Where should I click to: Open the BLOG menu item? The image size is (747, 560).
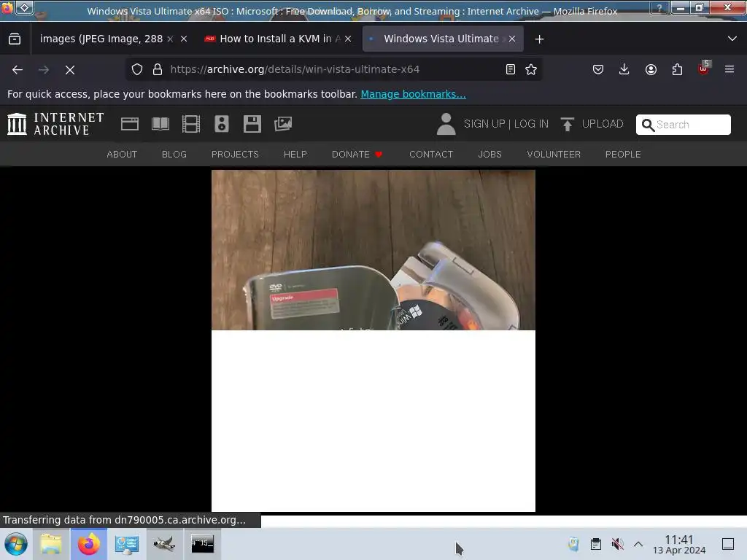[x=174, y=155]
